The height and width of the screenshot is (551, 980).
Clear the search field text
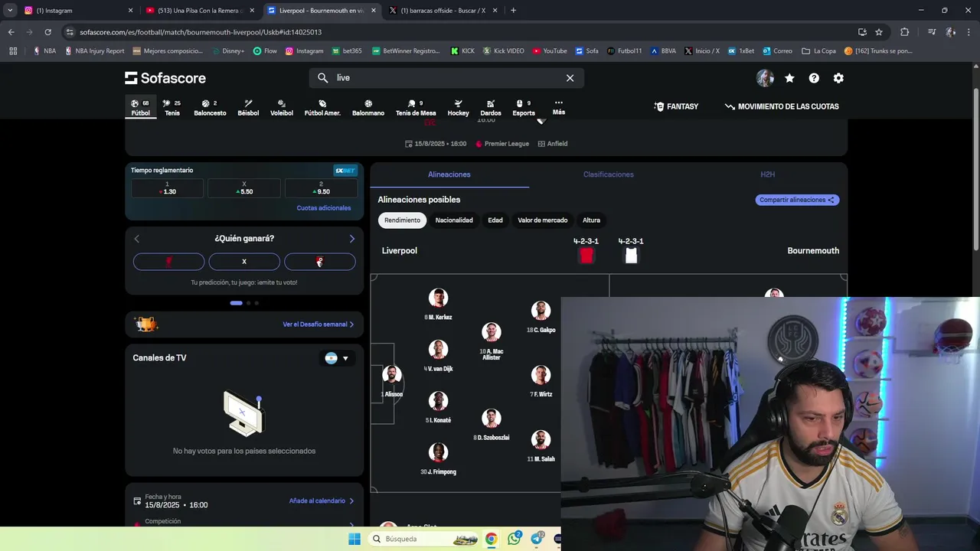point(570,78)
